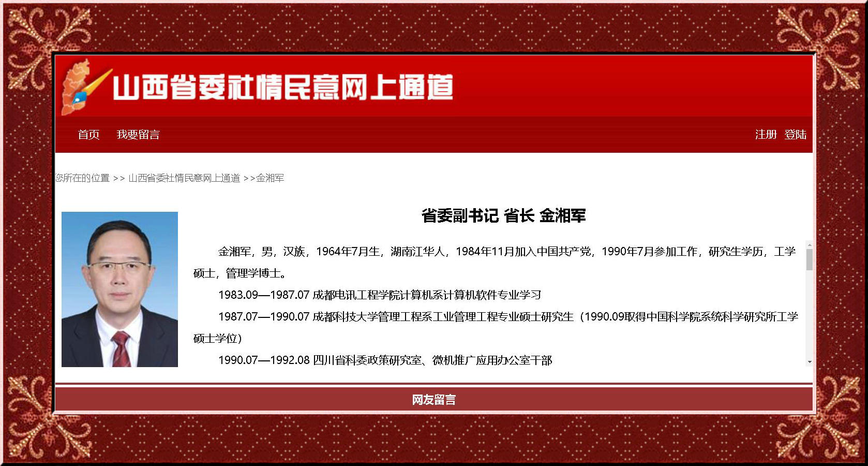The height and width of the screenshot is (466, 868).
Task: Click the opening biography paragraph text
Action: tap(506, 252)
